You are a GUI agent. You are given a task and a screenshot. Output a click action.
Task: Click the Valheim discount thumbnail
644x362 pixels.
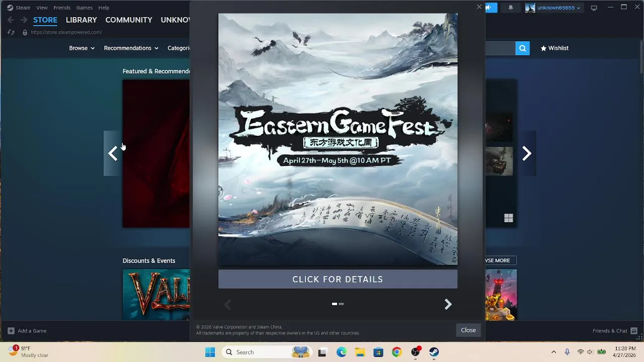coord(156,295)
